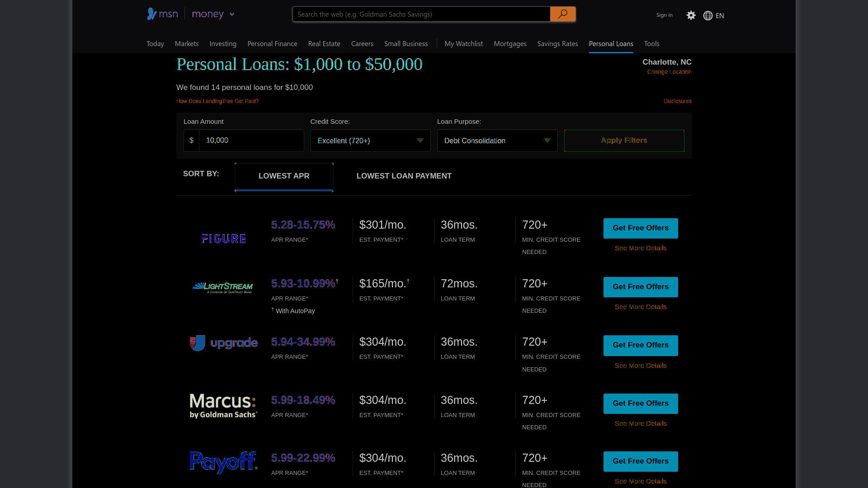
Task: Click the 5.93-10.99% APR range
Action: (x=303, y=283)
